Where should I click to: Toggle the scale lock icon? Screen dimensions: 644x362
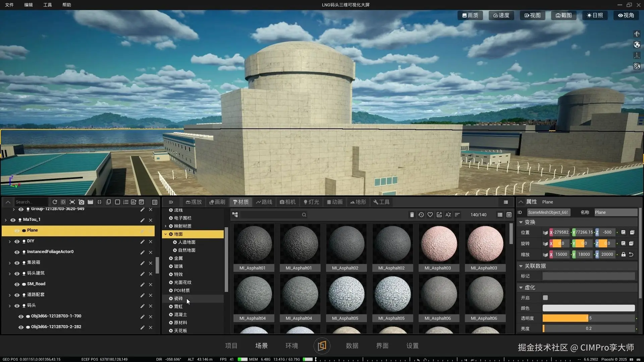pos(623,254)
